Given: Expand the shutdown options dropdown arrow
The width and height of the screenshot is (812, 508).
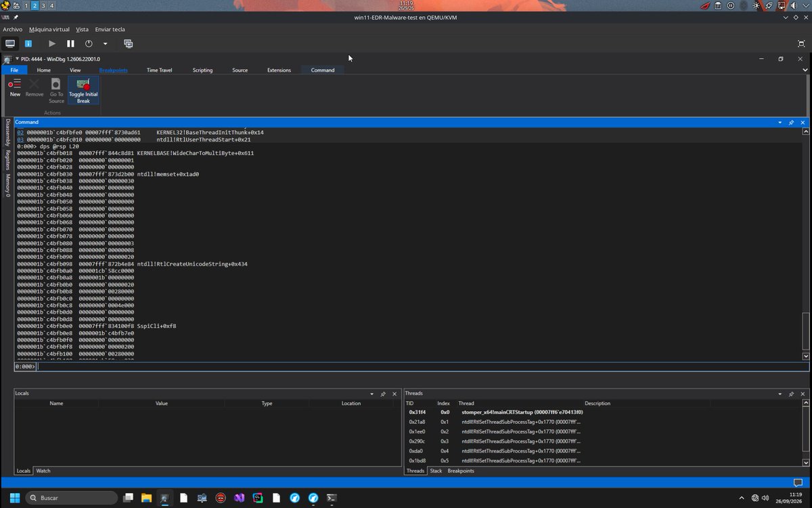Looking at the screenshot, I should pos(105,43).
